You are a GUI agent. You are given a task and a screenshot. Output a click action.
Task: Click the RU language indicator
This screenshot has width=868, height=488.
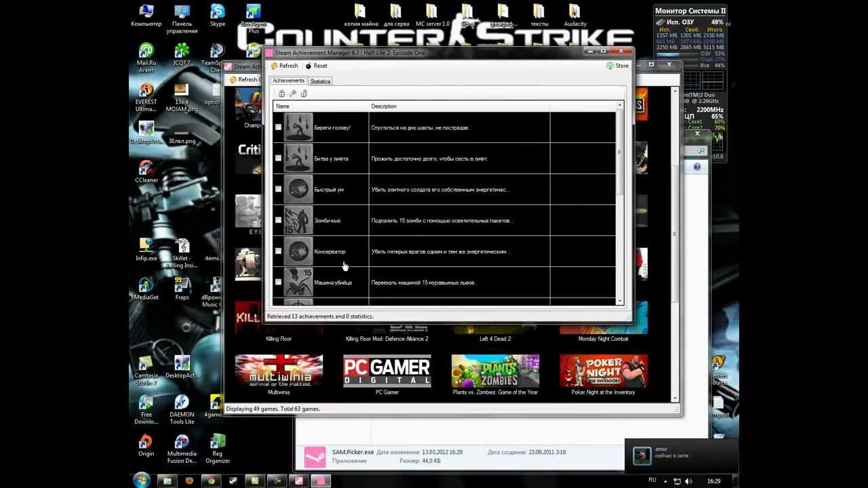tap(652, 480)
